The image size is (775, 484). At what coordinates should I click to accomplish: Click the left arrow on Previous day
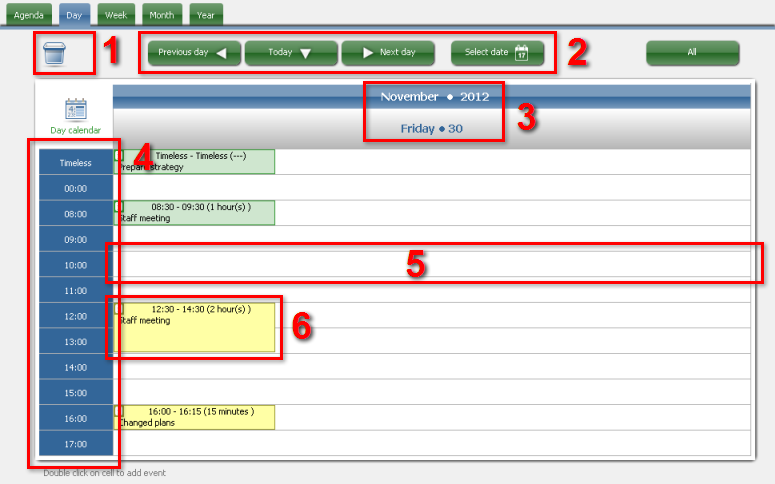[222, 53]
